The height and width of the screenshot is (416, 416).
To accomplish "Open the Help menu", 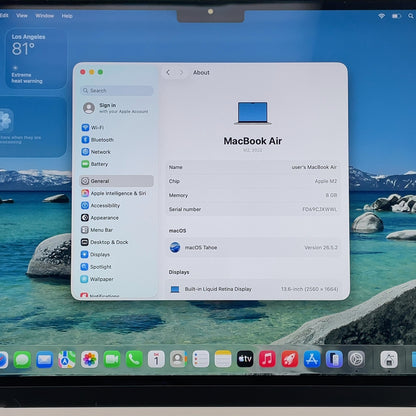I will [67, 16].
